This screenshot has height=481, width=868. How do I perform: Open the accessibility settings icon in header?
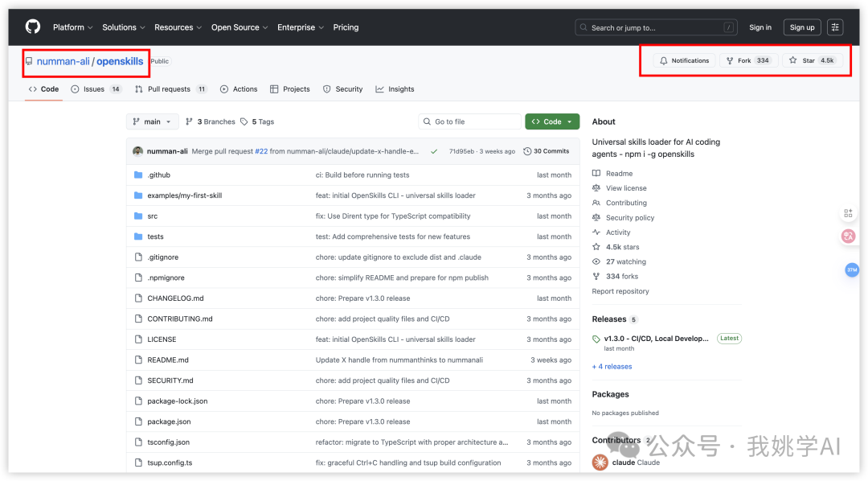[x=835, y=27]
